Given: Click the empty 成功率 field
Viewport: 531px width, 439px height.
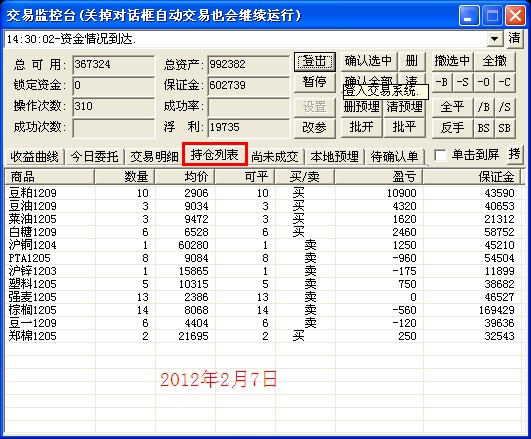Looking at the screenshot, I should point(249,107).
